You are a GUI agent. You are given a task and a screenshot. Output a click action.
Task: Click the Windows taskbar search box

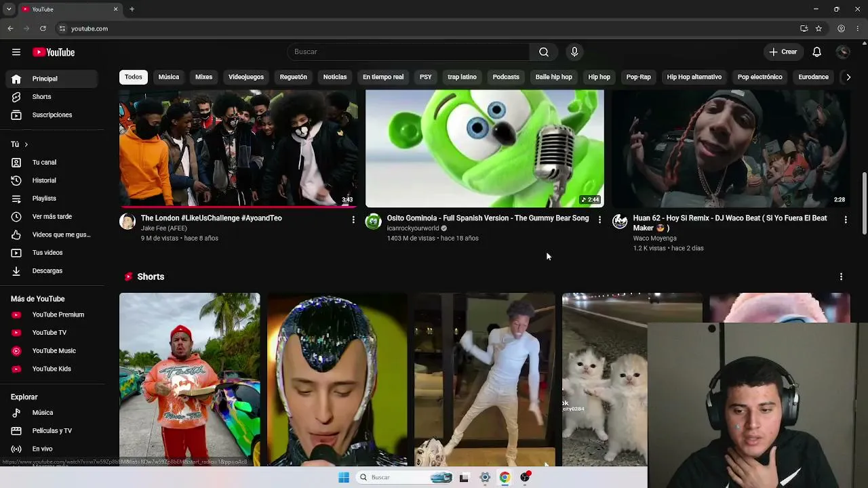click(405, 478)
